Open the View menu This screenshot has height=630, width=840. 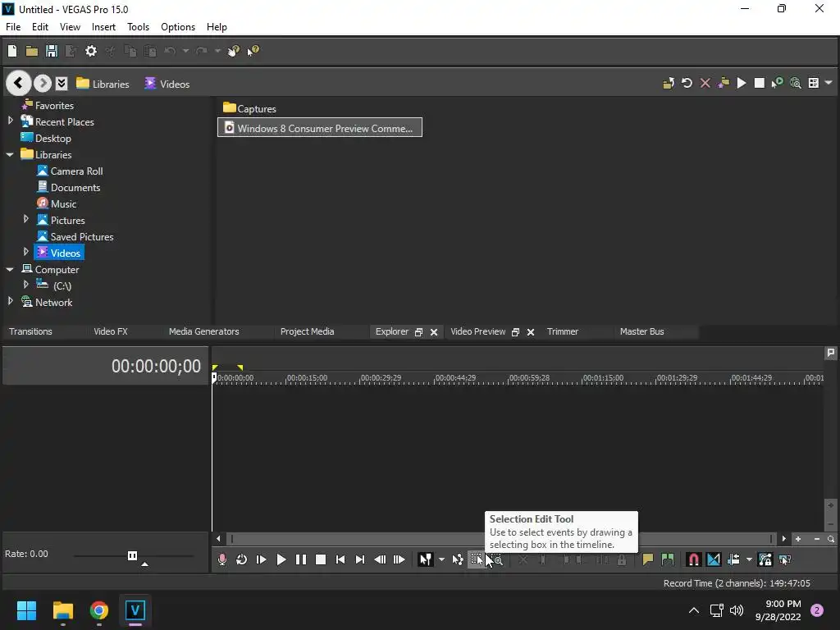pos(70,27)
